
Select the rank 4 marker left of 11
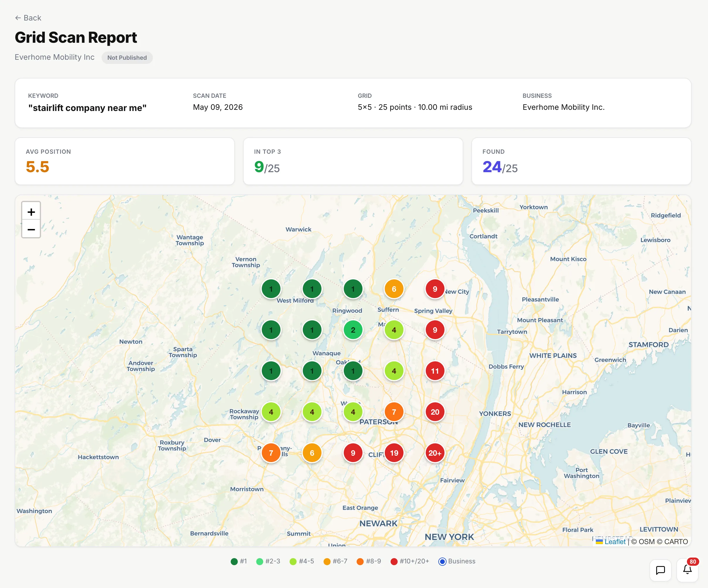pyautogui.click(x=394, y=371)
